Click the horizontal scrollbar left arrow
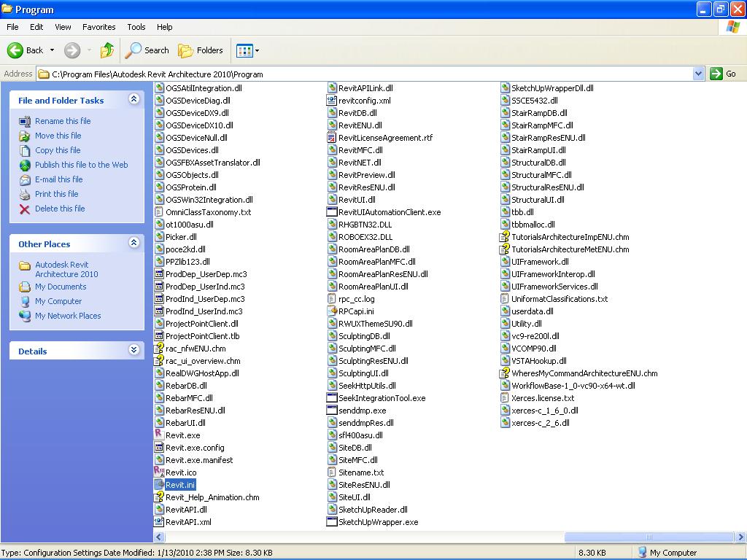Image resolution: width=747 pixels, height=560 pixels. tap(159, 537)
